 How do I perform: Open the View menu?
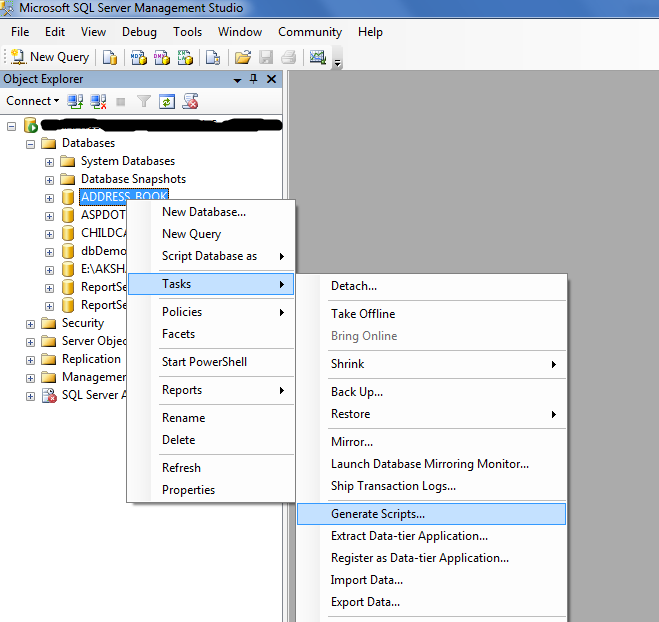[93, 32]
